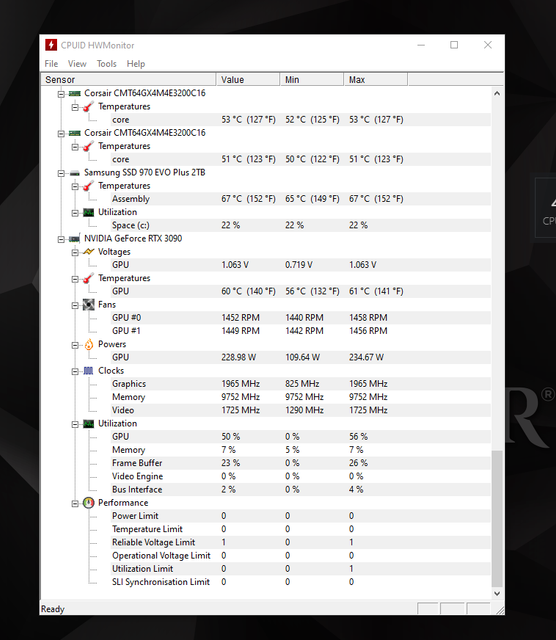556x640 pixels.
Task: Click the scrollbar down arrow
Action: (497, 593)
